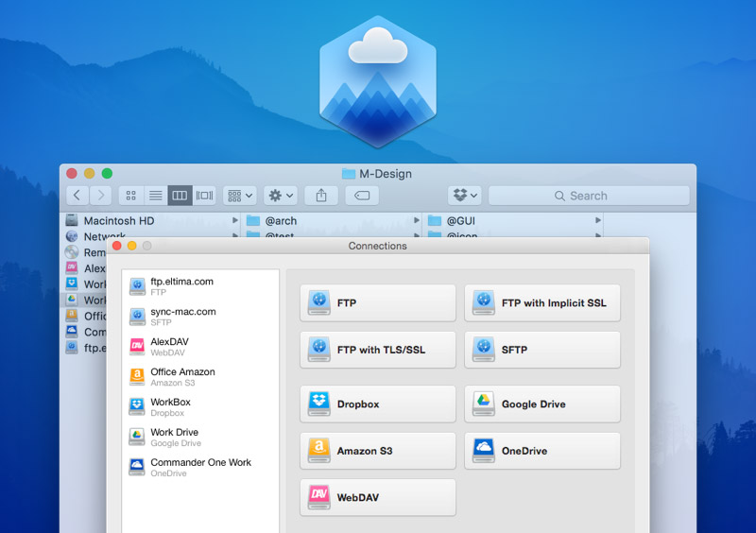Click the Commander One Work OneDrive icon
The height and width of the screenshot is (533, 756).
click(x=137, y=468)
